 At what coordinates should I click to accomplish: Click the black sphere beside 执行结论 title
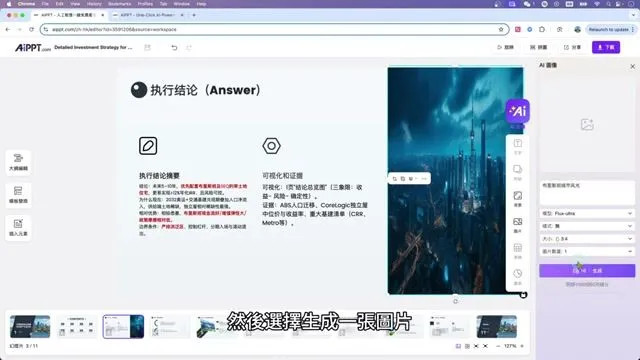pyautogui.click(x=139, y=90)
